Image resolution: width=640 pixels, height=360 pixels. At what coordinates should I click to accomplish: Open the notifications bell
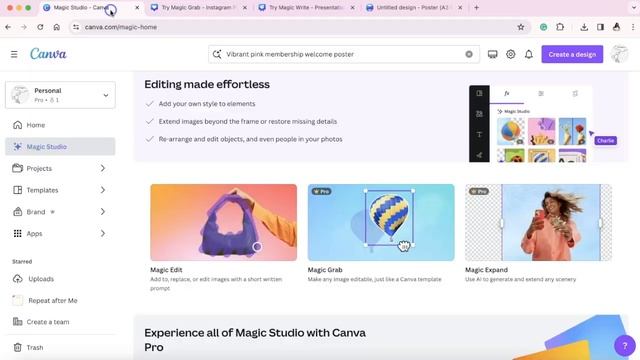pos(529,54)
